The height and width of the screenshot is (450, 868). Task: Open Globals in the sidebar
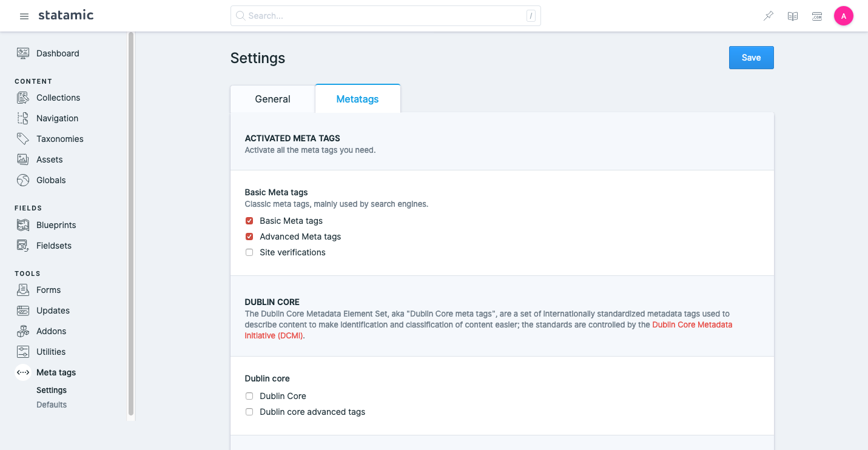click(x=51, y=180)
